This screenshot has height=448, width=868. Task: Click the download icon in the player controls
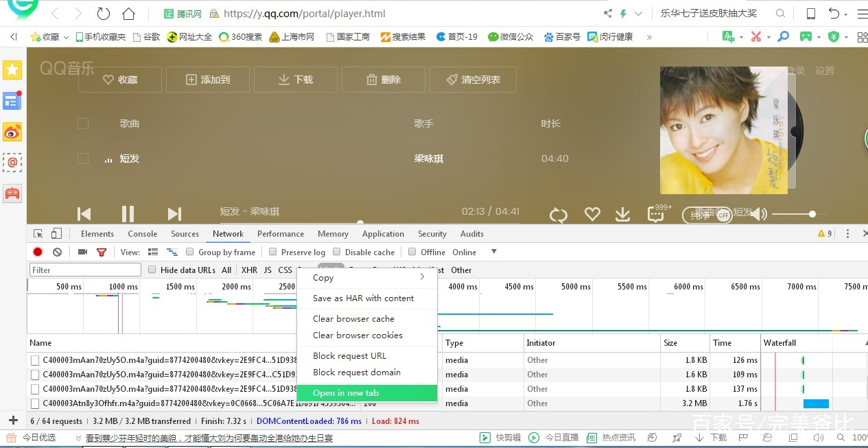622,214
